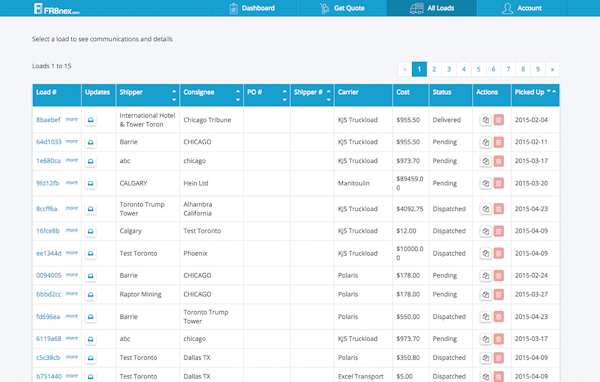Delete load 9fd12fb using trash icon
The width and height of the screenshot is (600, 382).
pos(498,183)
